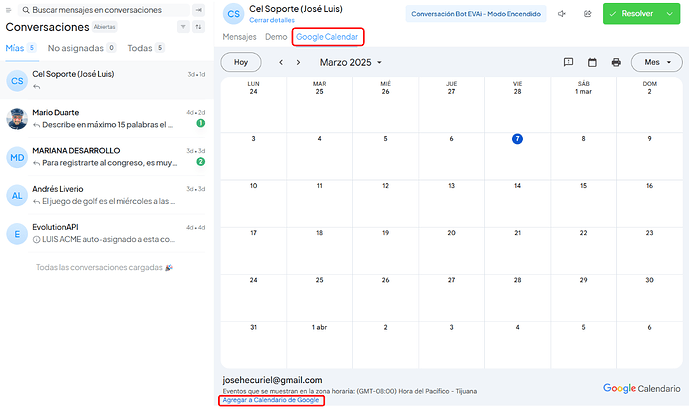
Task: Click Agregar a Calendario de Google link
Action: 271,400
